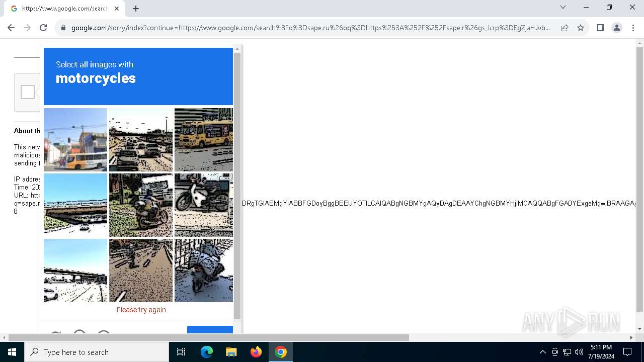
Task: Get a new captcha challenge
Action: tap(55, 333)
